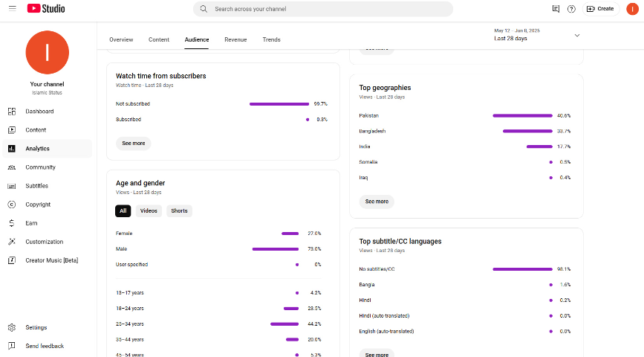Select the Videos filter chip
Viewport: 644px width, 357px height.
tap(149, 211)
